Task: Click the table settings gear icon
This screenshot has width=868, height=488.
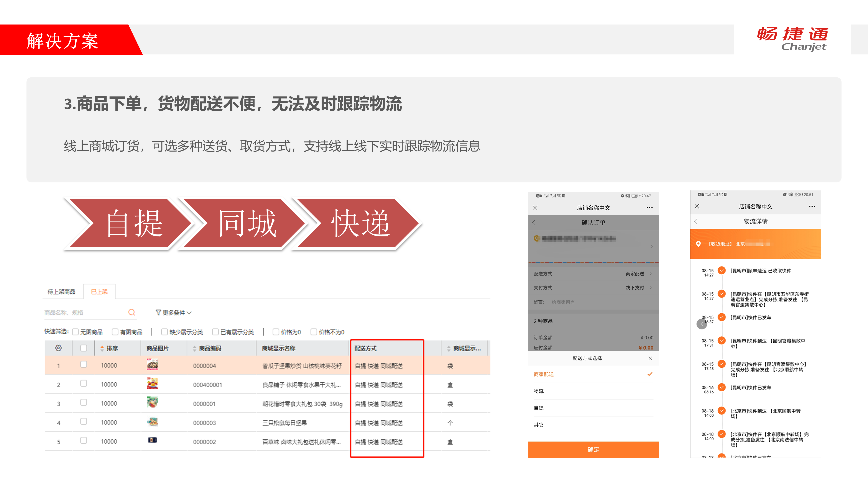Action: click(58, 348)
